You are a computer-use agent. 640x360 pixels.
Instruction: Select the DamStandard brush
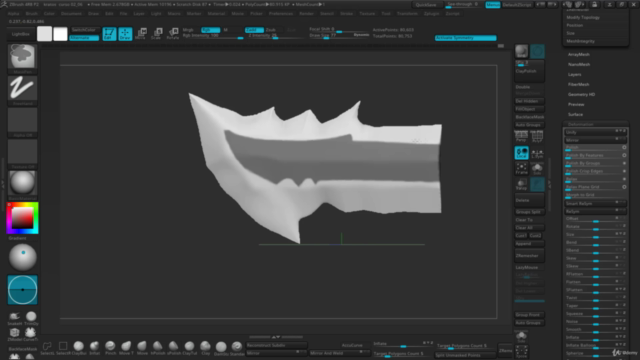221,348
